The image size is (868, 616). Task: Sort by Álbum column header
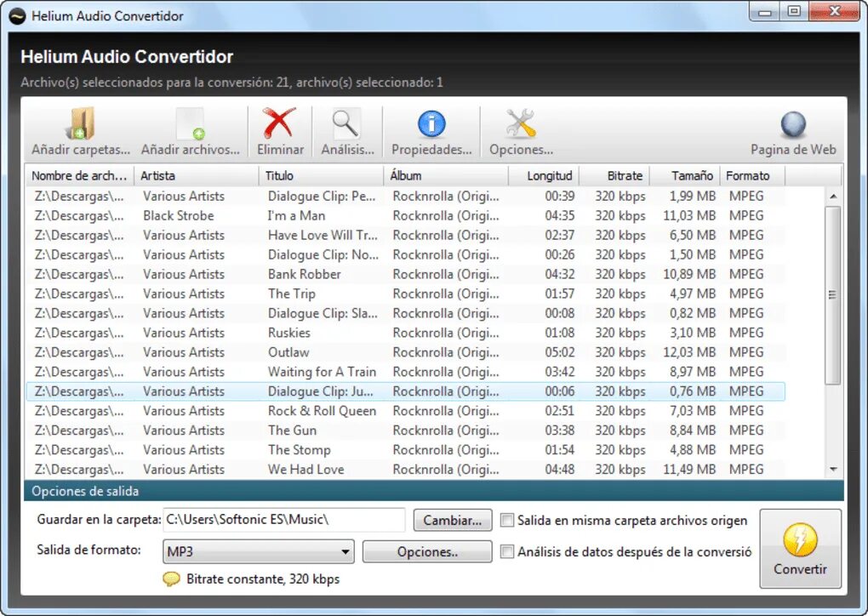(x=446, y=175)
